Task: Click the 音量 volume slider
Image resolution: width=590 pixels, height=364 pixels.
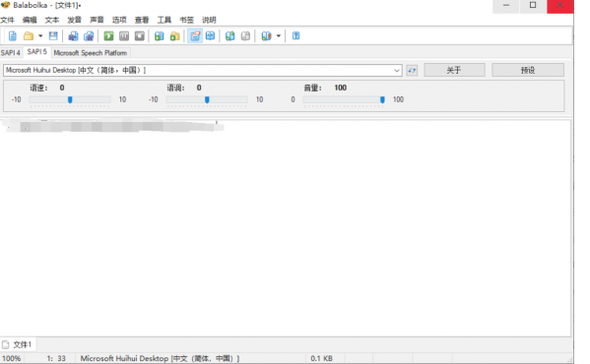Action: [x=344, y=99]
